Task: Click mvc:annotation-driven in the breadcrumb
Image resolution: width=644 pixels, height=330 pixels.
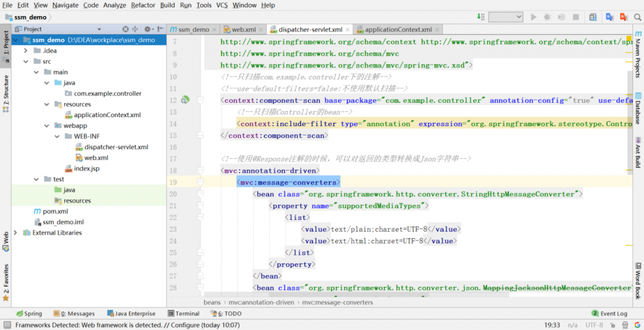Action: pos(261,302)
